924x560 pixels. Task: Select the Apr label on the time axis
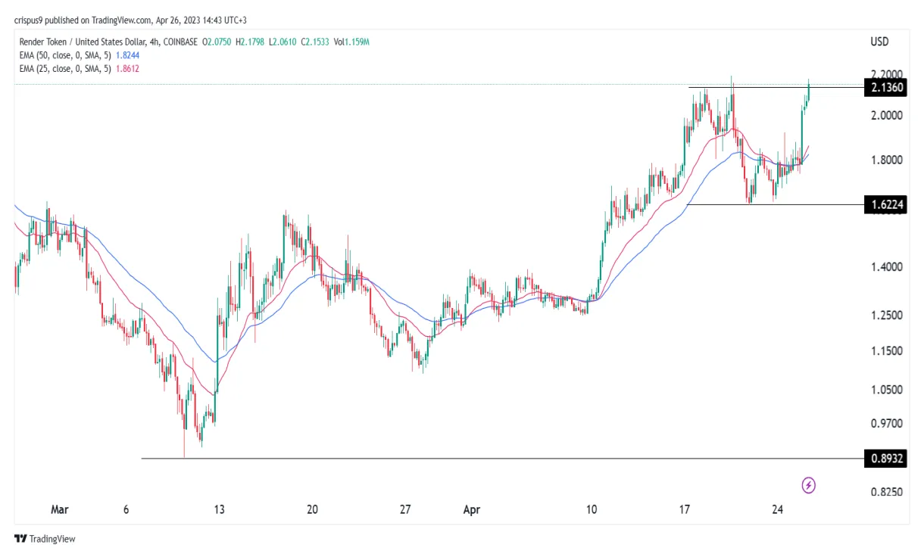472,509
